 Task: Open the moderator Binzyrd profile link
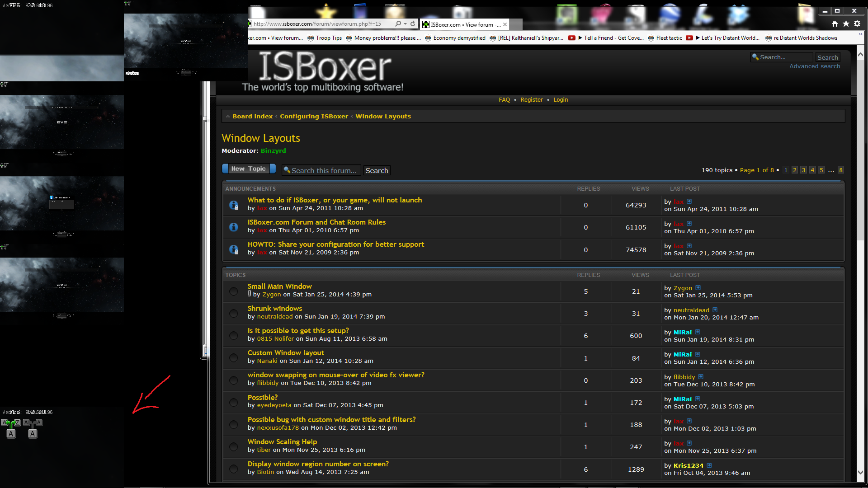(273, 151)
